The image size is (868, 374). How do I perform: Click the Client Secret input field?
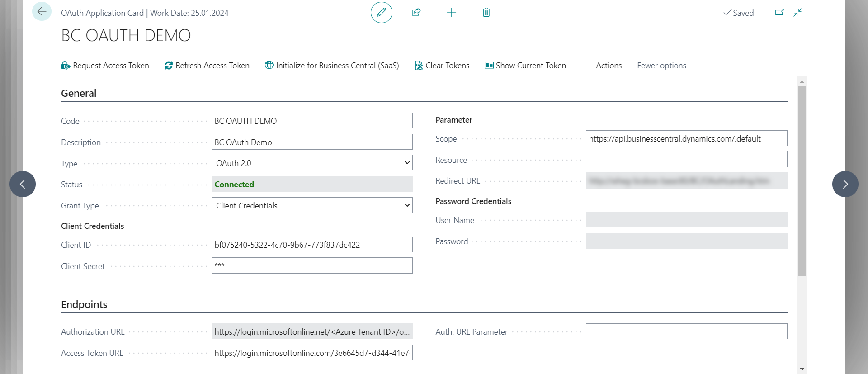pos(312,265)
